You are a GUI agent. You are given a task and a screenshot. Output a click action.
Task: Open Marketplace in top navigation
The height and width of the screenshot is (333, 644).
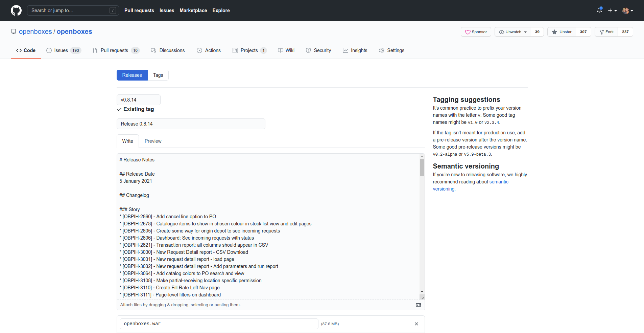[193, 10]
